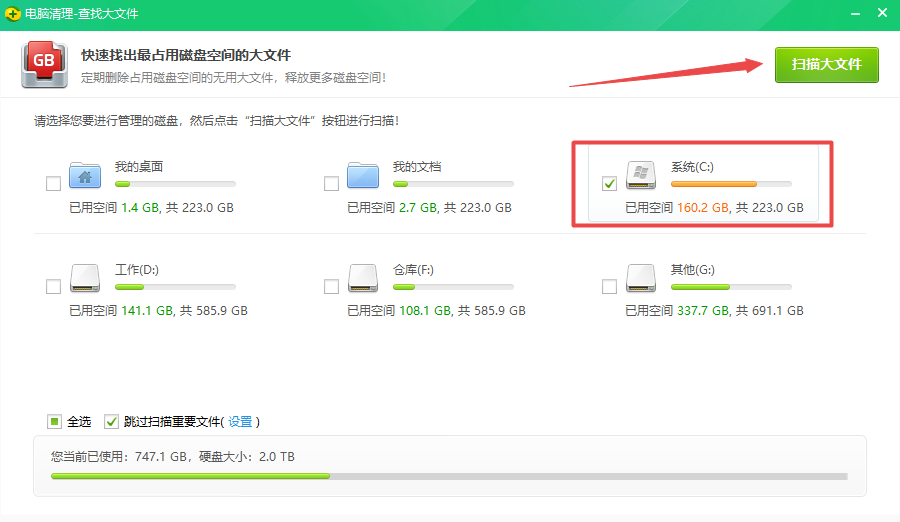Click the app logo in title bar
The width and height of the screenshot is (900, 522).
tap(13, 14)
